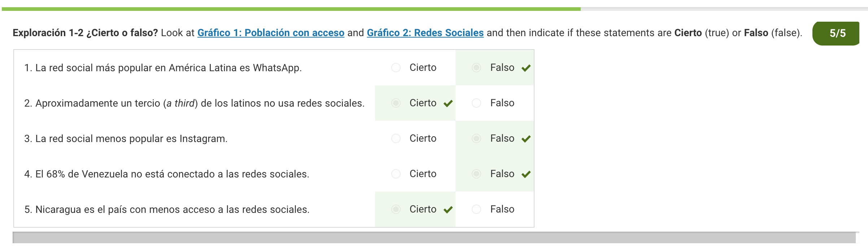
Task: Click the green checkmark beside Cierto in row 5
Action: 448,210
